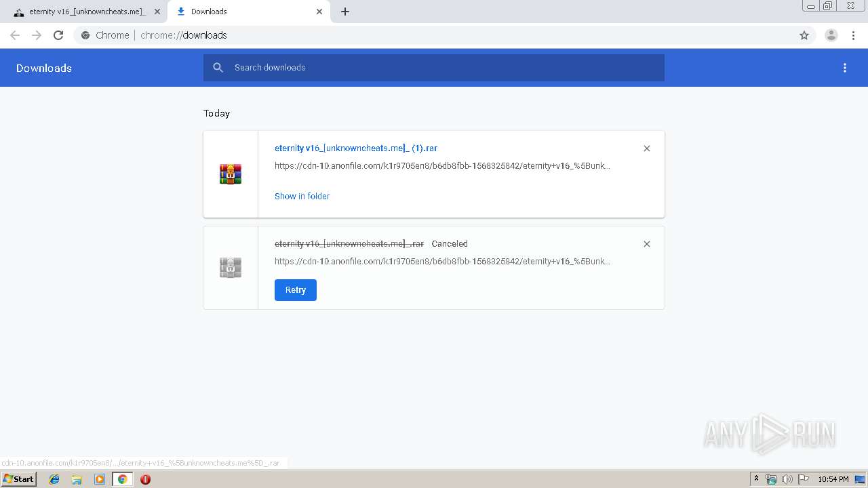The width and height of the screenshot is (868, 488).
Task: Click the greyed archive icon of canceled download
Action: click(x=231, y=268)
